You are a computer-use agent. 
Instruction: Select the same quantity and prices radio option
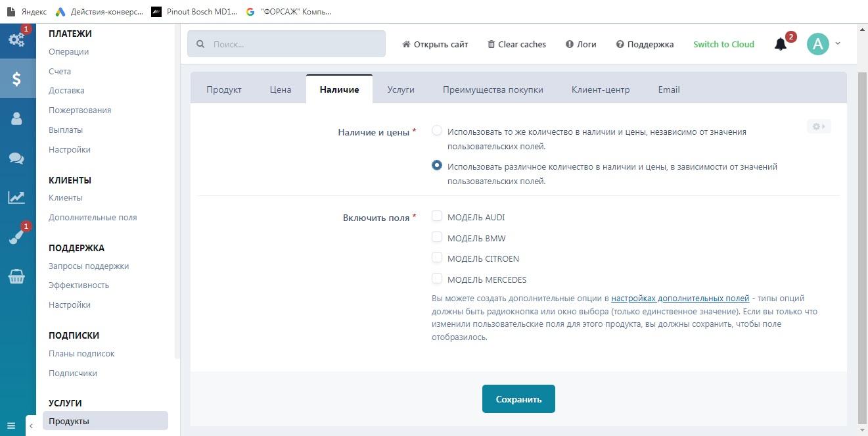tap(437, 131)
